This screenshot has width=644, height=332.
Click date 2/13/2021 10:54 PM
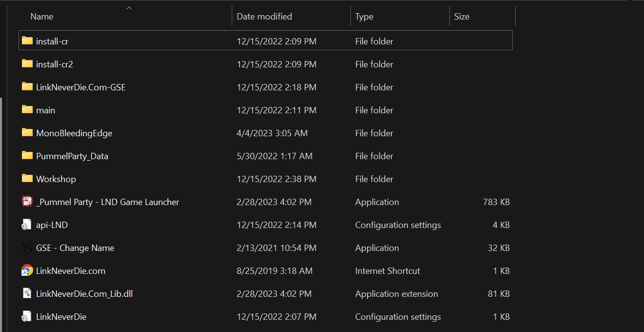pyautogui.click(x=277, y=248)
